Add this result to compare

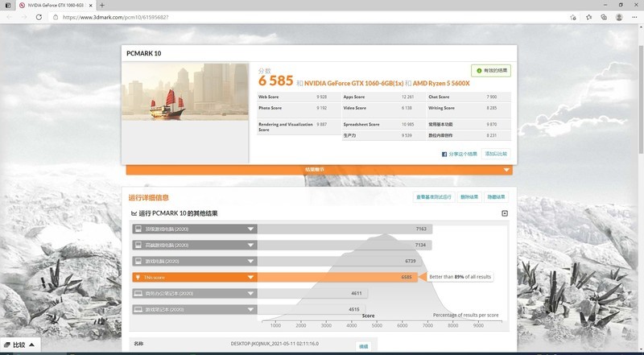(x=496, y=154)
